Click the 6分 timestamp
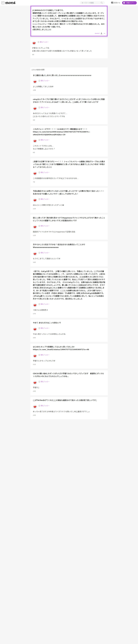This screenshot has width=138, height=644. (34, 153)
